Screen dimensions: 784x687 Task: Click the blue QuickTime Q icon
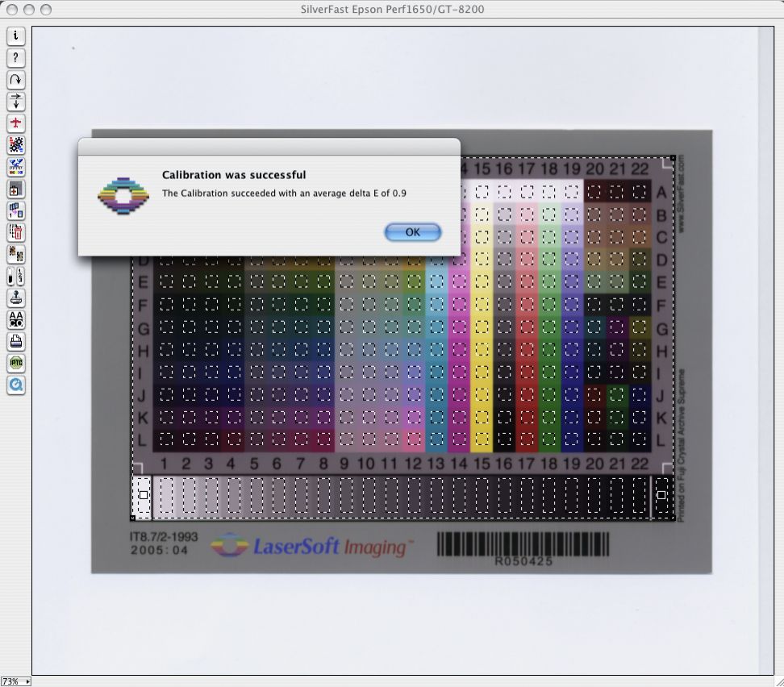pyautogui.click(x=15, y=385)
